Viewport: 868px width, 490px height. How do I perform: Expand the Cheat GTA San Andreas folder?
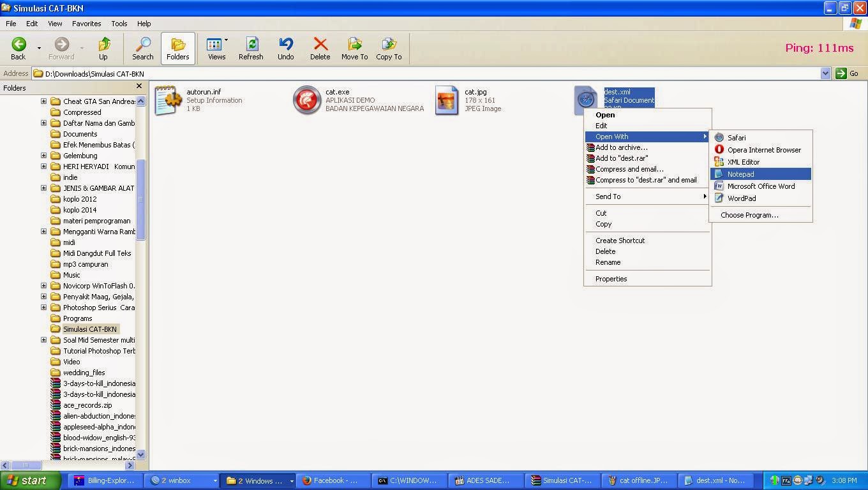(43, 101)
